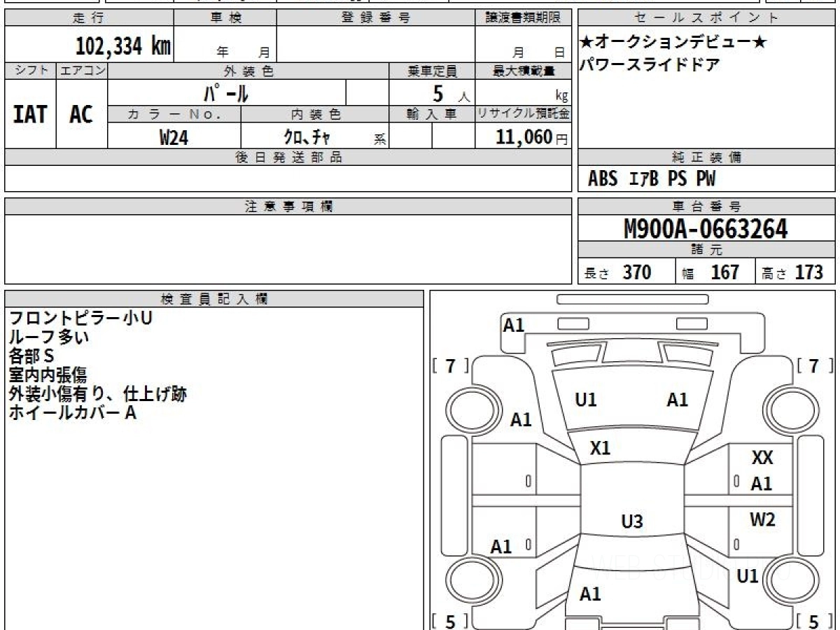Click the XX mark on right front door
The height and width of the screenshot is (630, 840).
762,458
